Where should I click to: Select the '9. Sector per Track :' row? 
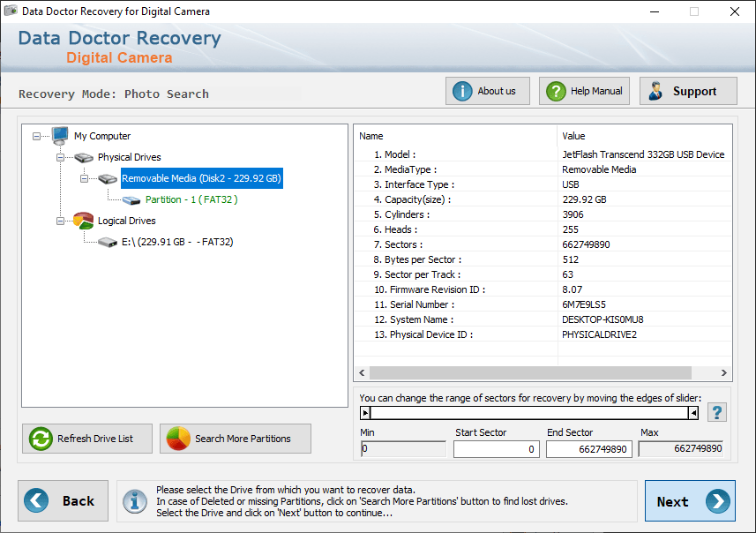tap(543, 274)
